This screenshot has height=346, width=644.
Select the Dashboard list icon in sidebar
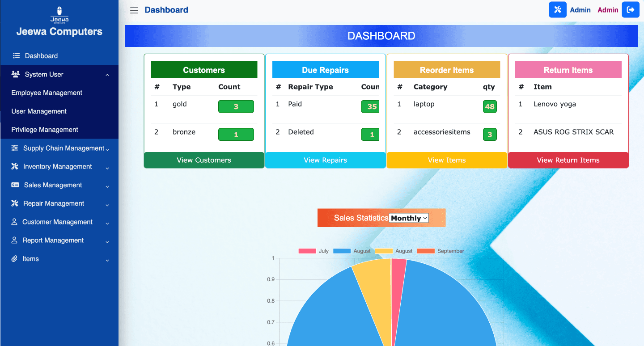15,55
